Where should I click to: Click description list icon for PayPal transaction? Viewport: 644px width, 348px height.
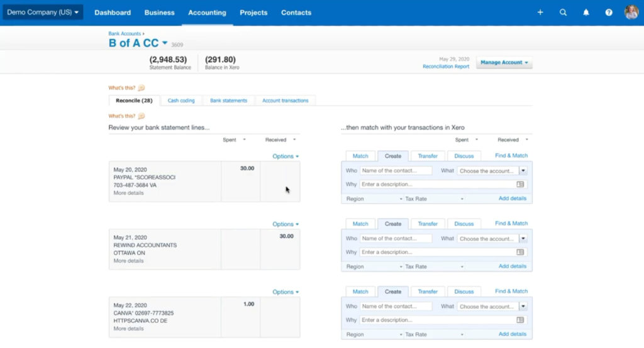[520, 185]
